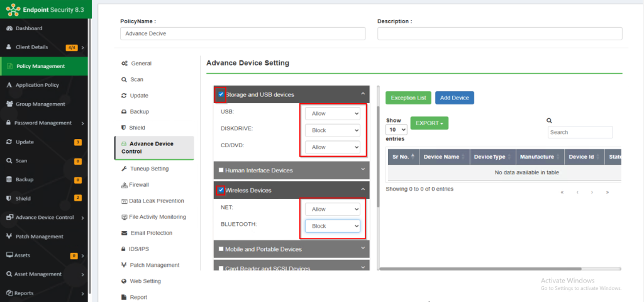This screenshot has height=302, width=644.
Task: Enable the Human Interface Devices checkbox
Action: point(221,170)
